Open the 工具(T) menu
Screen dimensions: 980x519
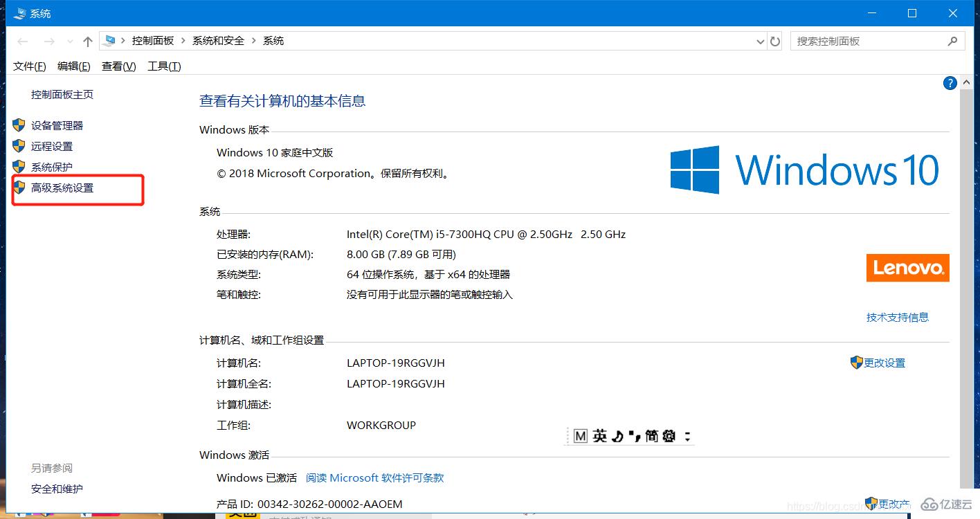(x=164, y=66)
